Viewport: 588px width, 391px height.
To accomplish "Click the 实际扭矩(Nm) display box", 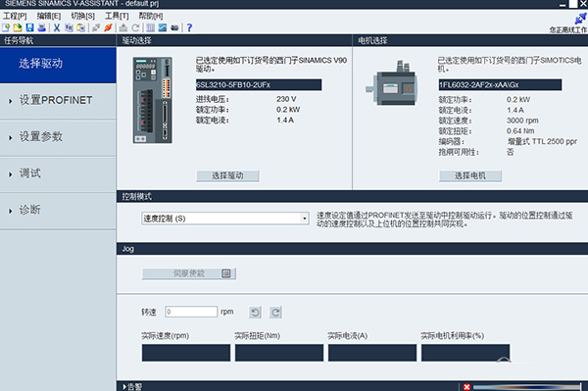I will coord(279,353).
